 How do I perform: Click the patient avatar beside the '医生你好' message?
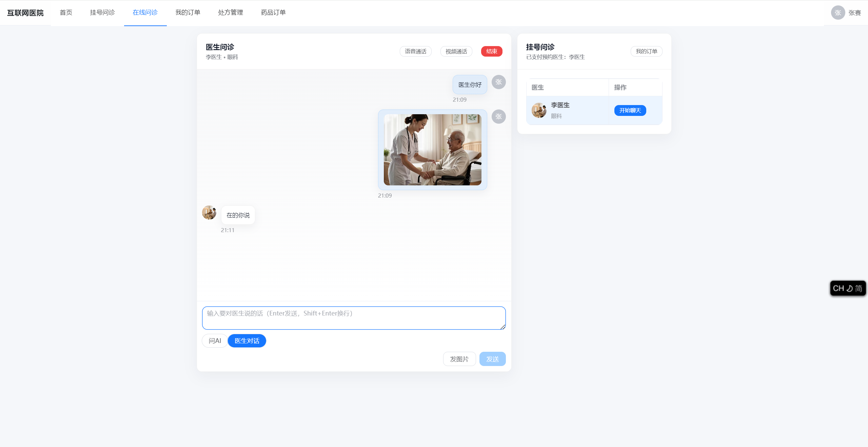498,82
